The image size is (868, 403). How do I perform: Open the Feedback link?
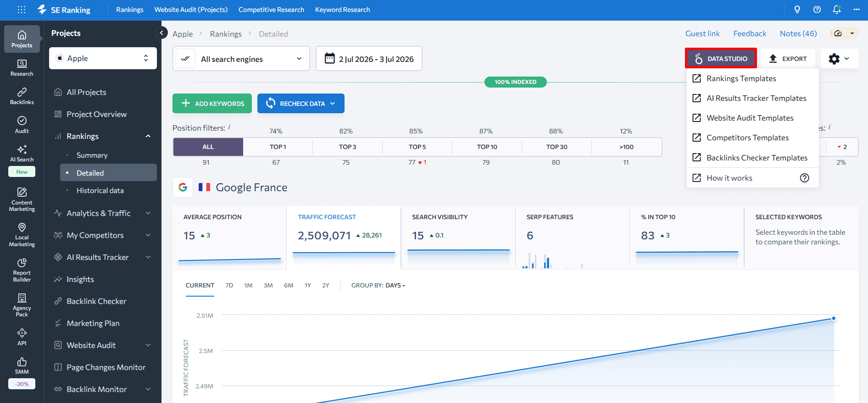750,33
